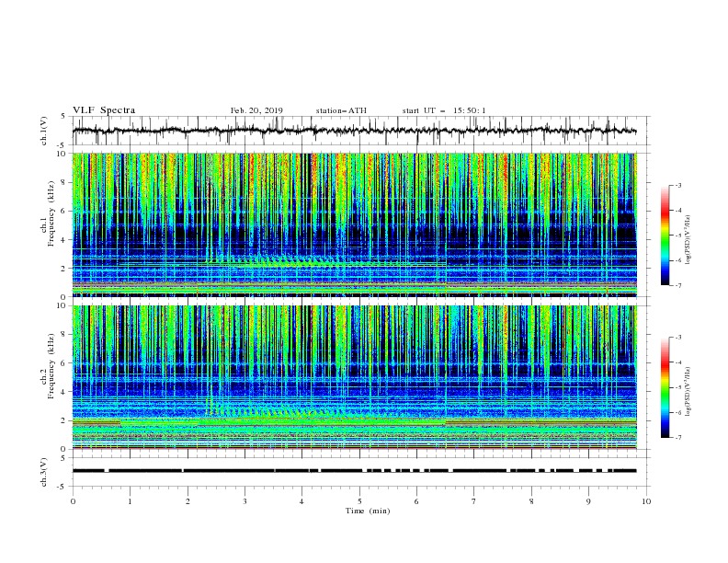Click the lower colorbar label 'log(PSD)(V²/Hz)'
This screenshot has width=728, height=563.
tap(688, 391)
